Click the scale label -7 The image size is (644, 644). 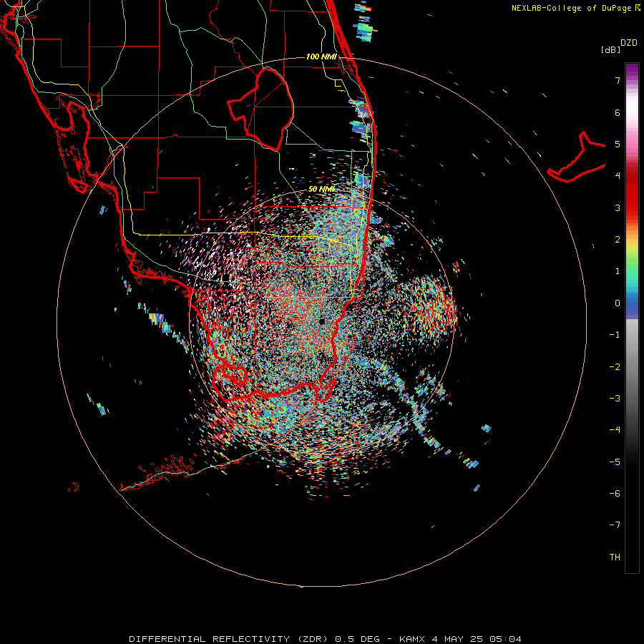pos(615,525)
